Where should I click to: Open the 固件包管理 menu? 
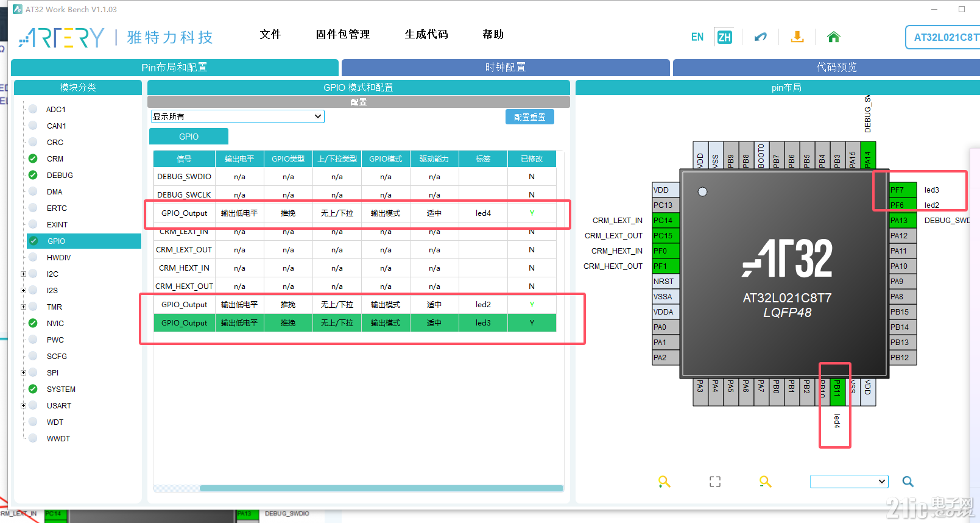click(342, 34)
